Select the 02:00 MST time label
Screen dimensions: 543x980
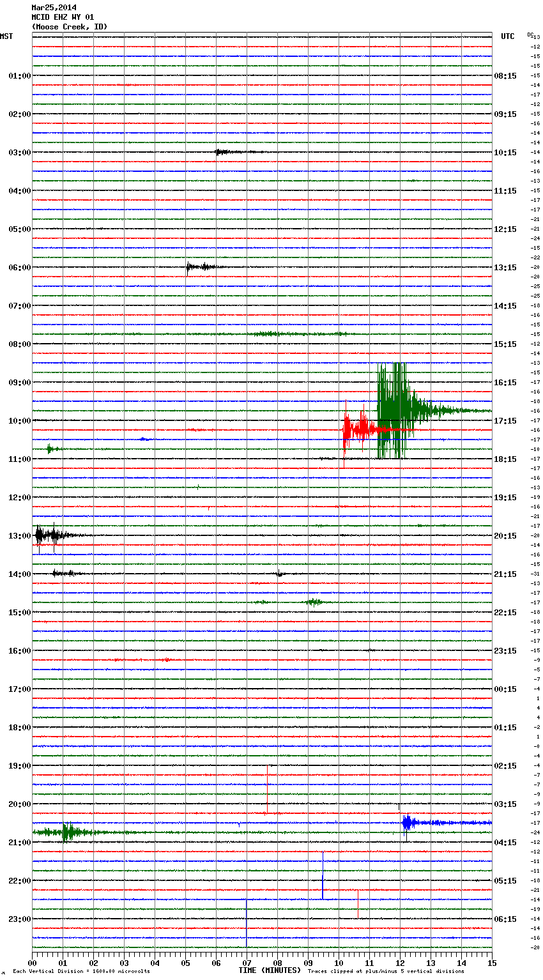(x=19, y=114)
